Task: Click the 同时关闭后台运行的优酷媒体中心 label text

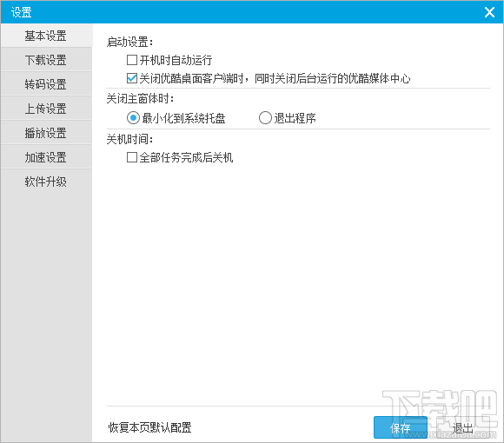Action: click(332, 78)
